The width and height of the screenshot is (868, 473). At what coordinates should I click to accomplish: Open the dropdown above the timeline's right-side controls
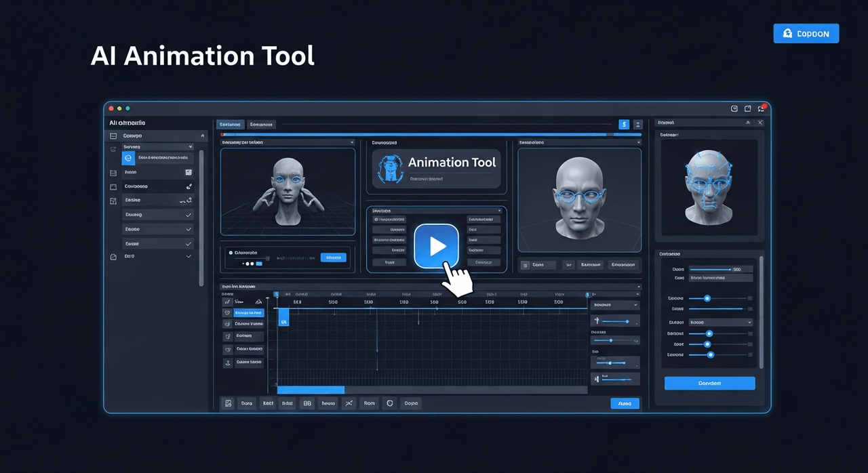coord(614,305)
